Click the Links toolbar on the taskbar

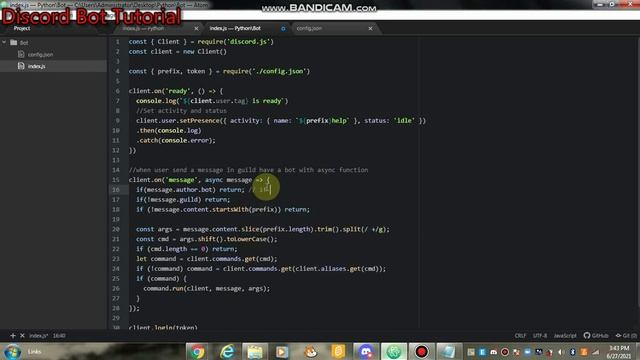(34, 351)
